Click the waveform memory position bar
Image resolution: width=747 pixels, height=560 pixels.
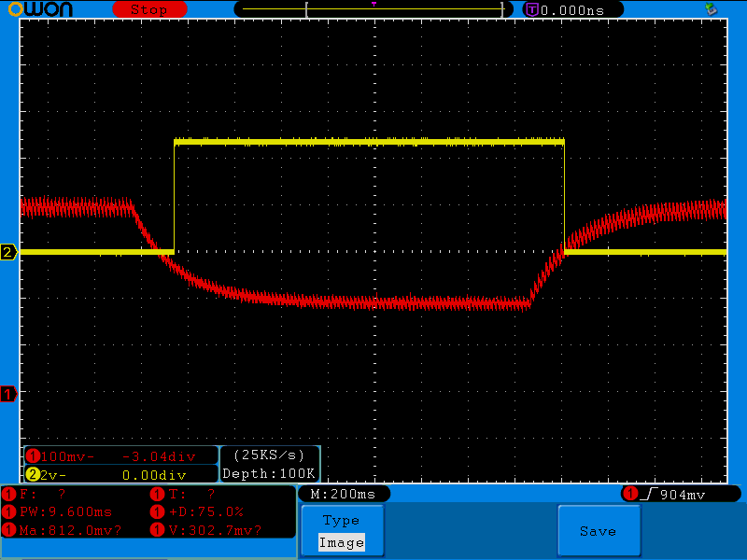(373, 9)
